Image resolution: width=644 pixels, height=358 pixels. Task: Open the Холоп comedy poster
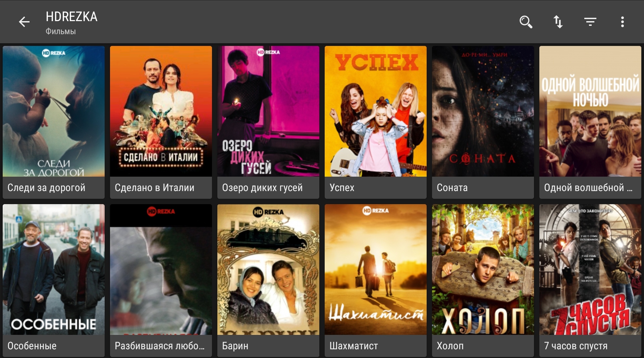483,270
